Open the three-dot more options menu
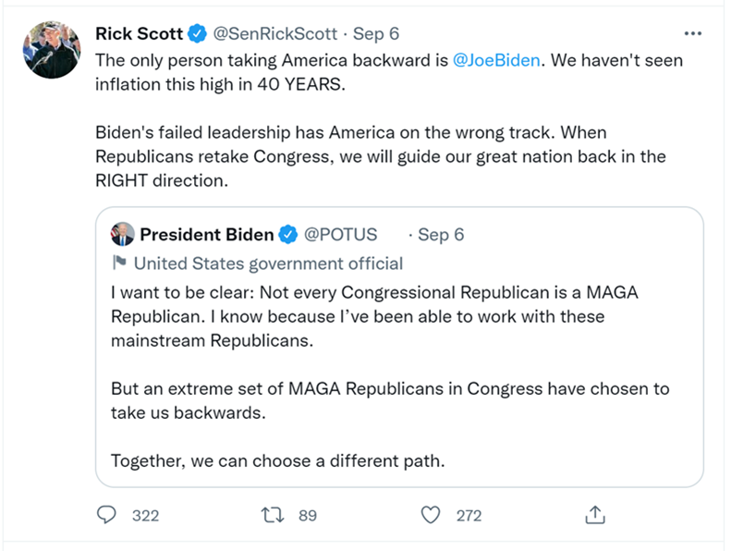The height and width of the screenshot is (551, 756). point(692,34)
